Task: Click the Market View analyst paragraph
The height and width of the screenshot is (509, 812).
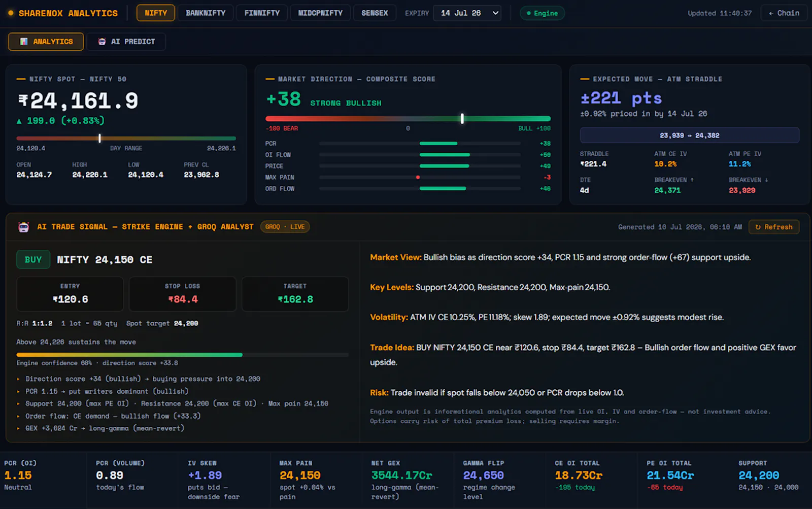Action: pyautogui.click(x=560, y=257)
